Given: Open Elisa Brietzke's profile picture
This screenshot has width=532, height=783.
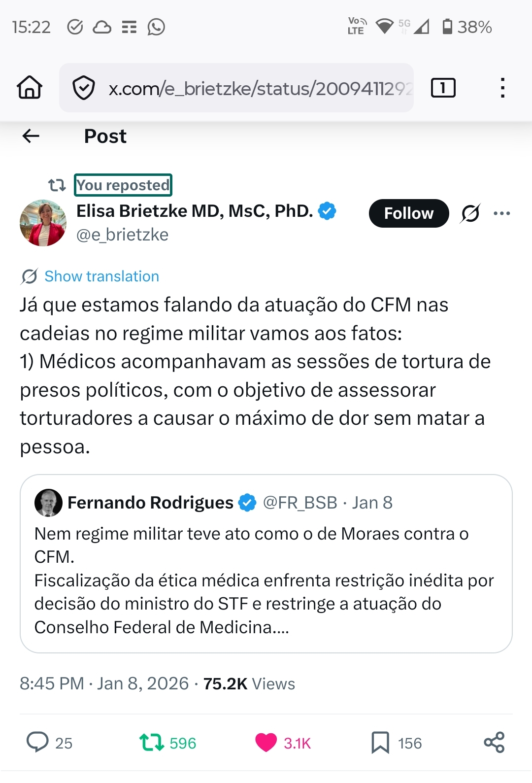Looking at the screenshot, I should [x=43, y=223].
